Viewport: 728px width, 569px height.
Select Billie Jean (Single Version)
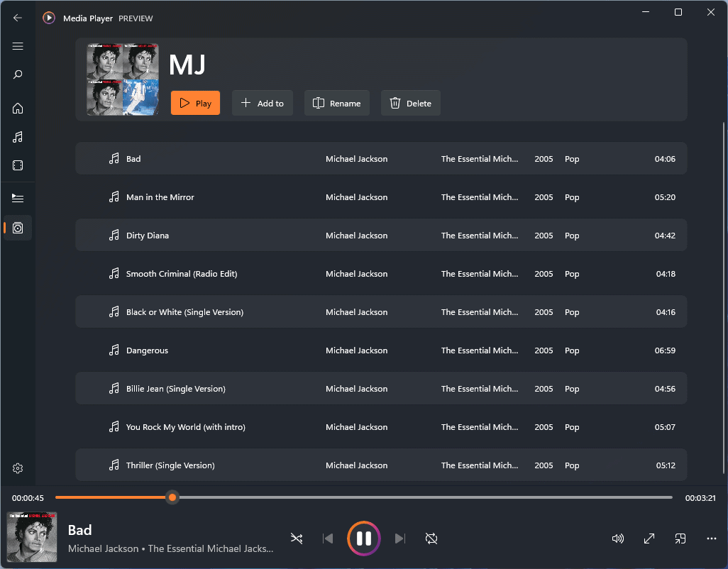click(381, 389)
